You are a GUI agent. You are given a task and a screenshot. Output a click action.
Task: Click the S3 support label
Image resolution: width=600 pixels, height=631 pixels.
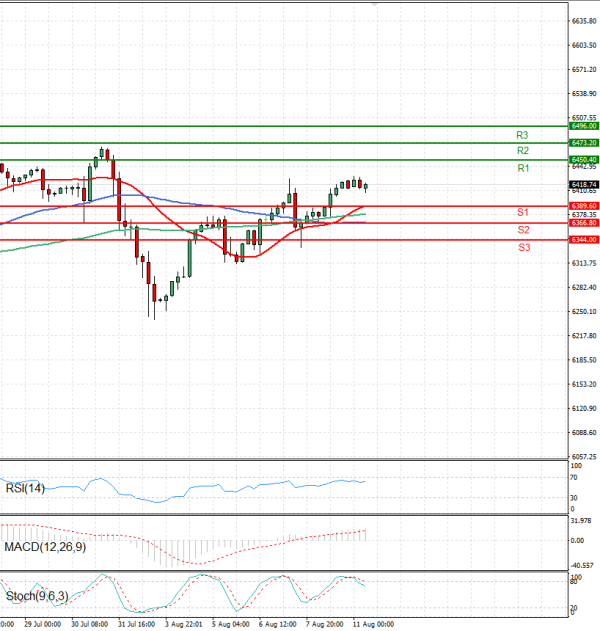pos(522,246)
